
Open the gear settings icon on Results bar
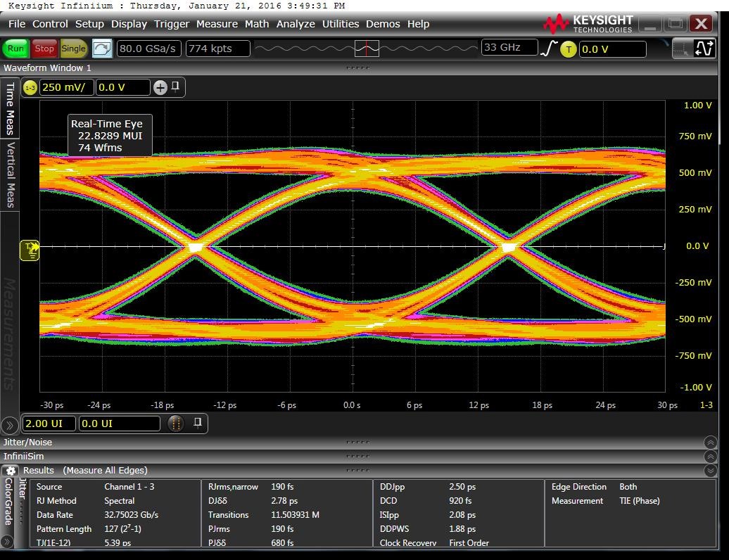point(10,470)
